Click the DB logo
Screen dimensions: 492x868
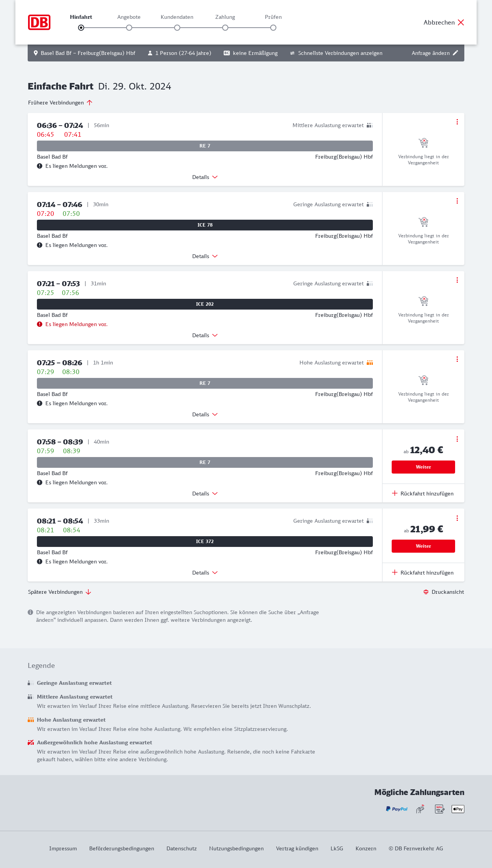click(39, 22)
